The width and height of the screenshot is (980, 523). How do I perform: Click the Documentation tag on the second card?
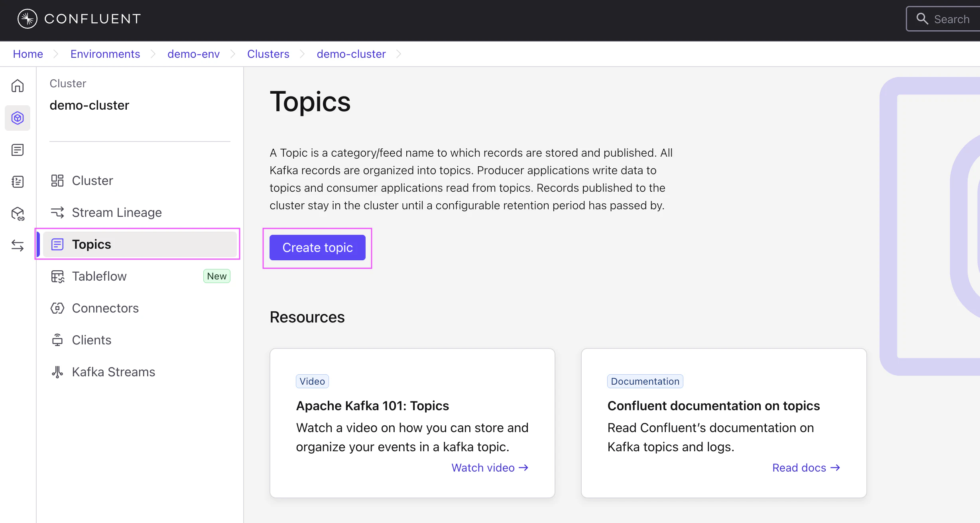coord(645,381)
